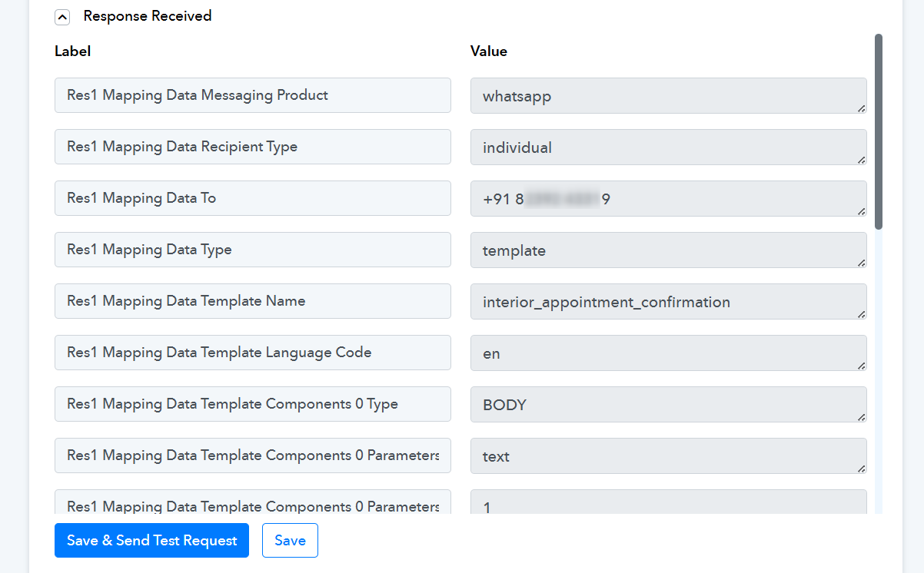This screenshot has height=573, width=924.
Task: Click the 'BODY' value field
Action: 669,405
